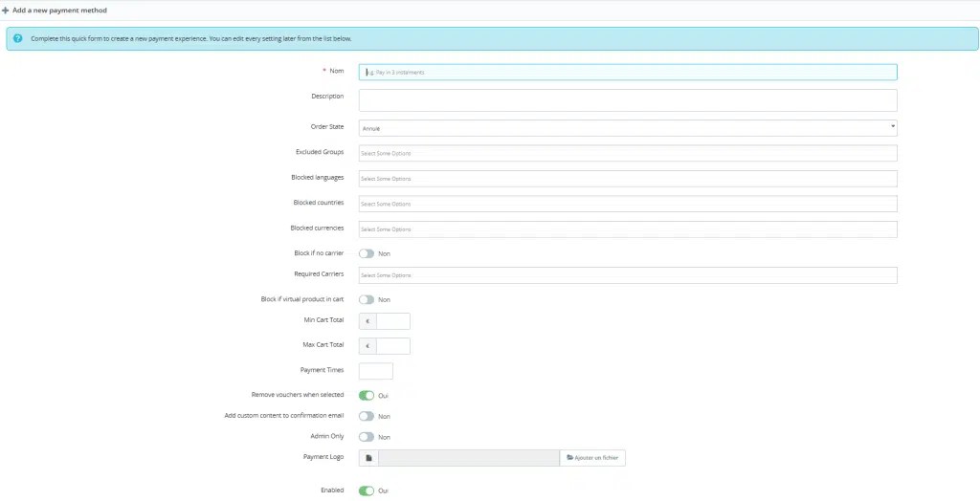Click the Max Cart Total amount field
This screenshot has height=501, width=980.
coord(393,346)
